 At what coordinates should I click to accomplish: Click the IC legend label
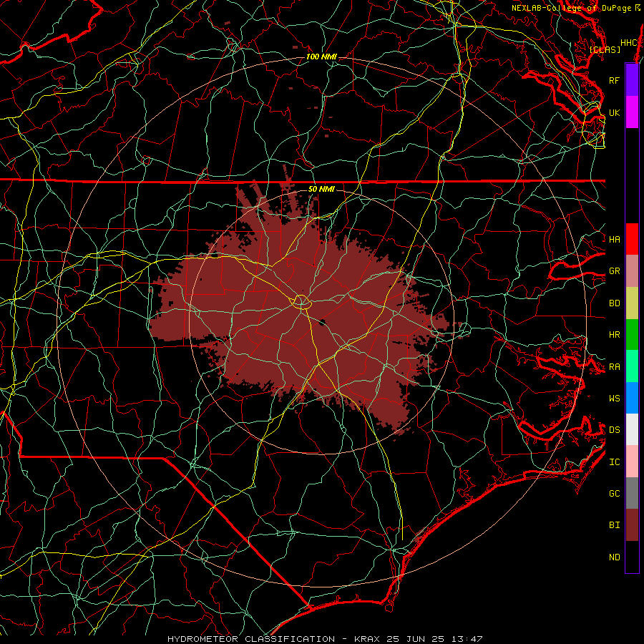click(x=614, y=462)
